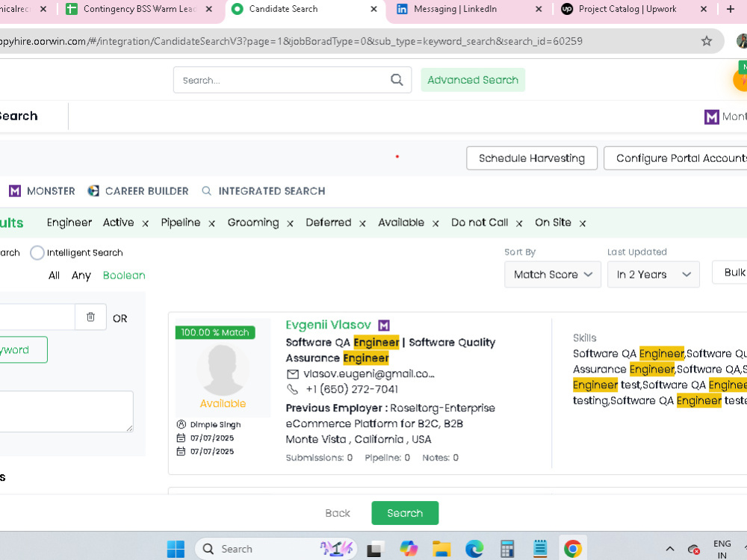Click the Bulk actions button
Image resolution: width=747 pixels, height=560 pixels.
point(729,273)
